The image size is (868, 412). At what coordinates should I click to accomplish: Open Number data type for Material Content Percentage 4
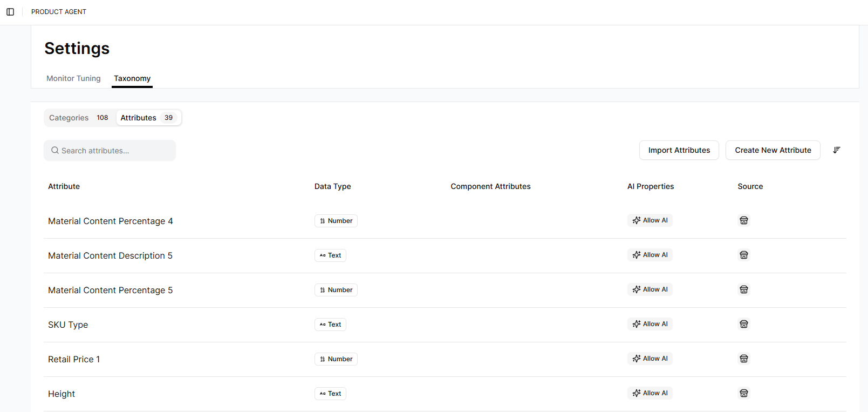(336, 221)
